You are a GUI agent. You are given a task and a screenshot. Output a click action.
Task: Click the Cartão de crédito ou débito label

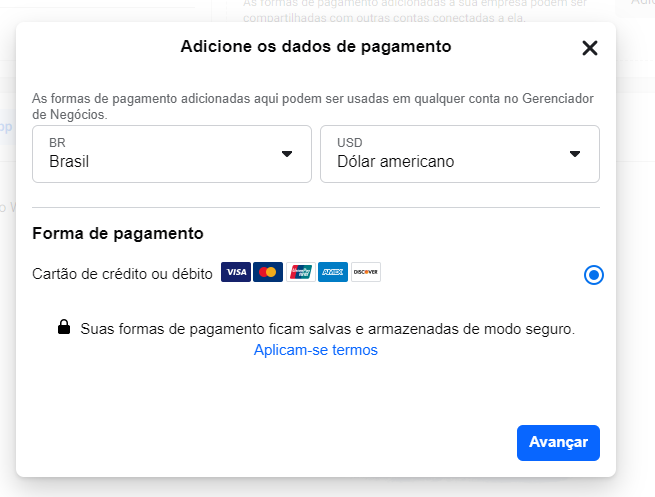tap(122, 274)
